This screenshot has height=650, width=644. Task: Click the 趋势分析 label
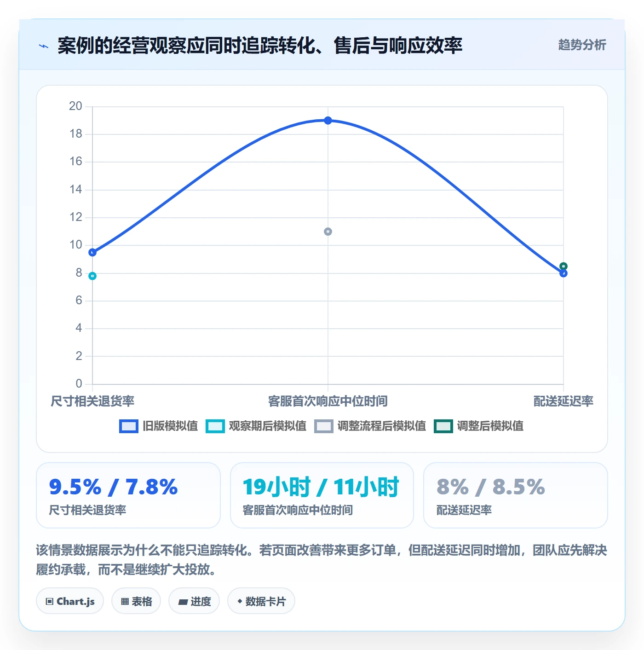click(582, 45)
